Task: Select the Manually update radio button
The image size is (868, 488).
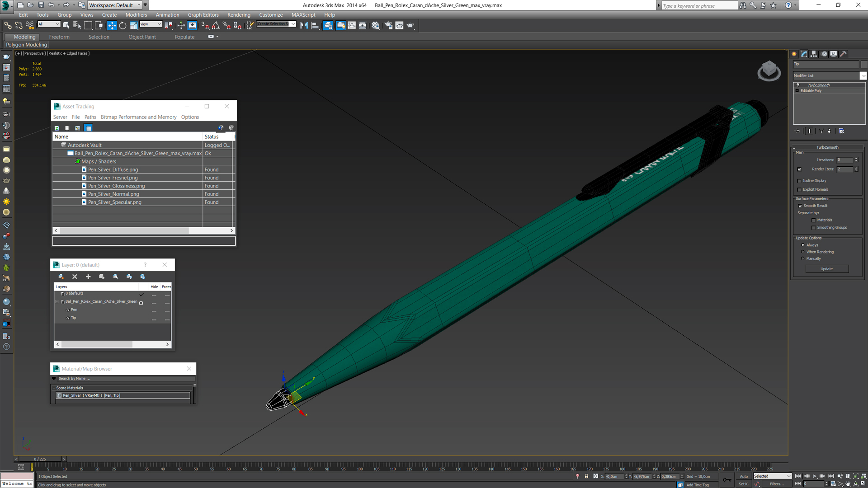Action: click(x=803, y=258)
